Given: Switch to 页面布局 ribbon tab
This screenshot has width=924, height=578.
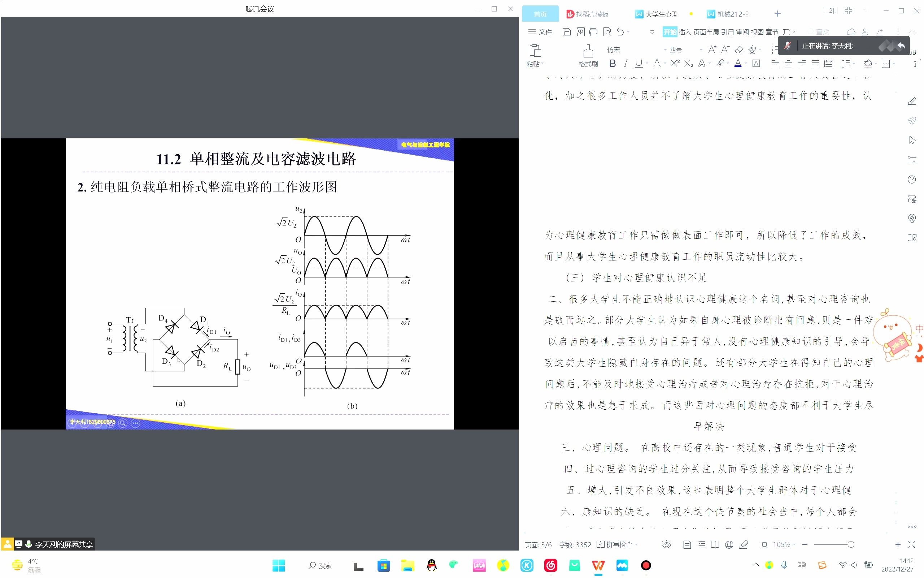Looking at the screenshot, I should (706, 32).
